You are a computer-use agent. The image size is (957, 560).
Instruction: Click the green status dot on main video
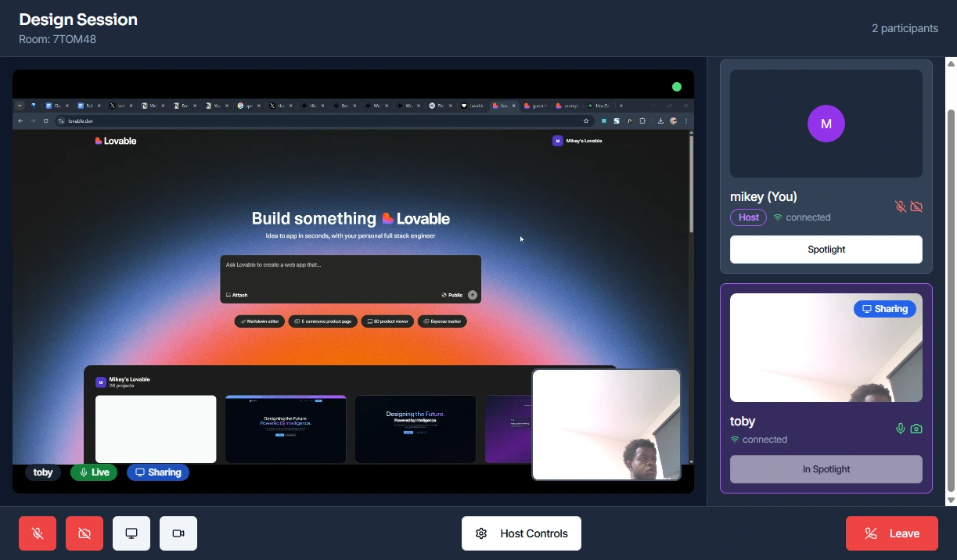pos(677,87)
